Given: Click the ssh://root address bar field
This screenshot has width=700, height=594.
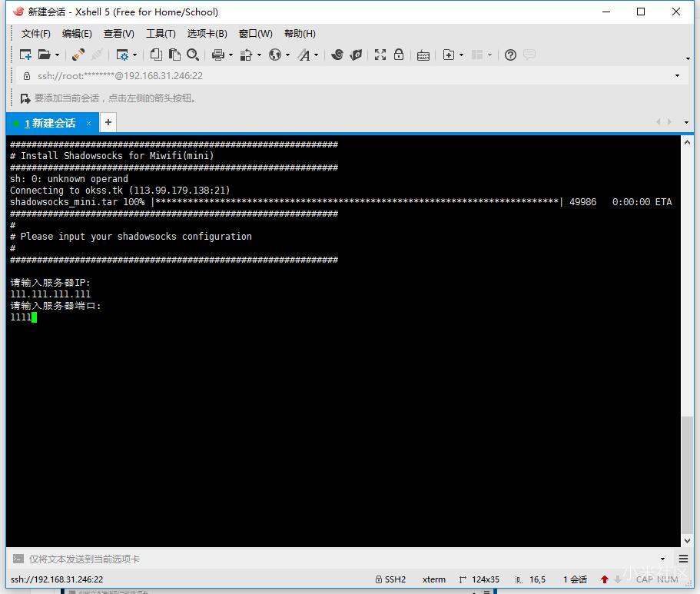Looking at the screenshot, I should [345, 76].
